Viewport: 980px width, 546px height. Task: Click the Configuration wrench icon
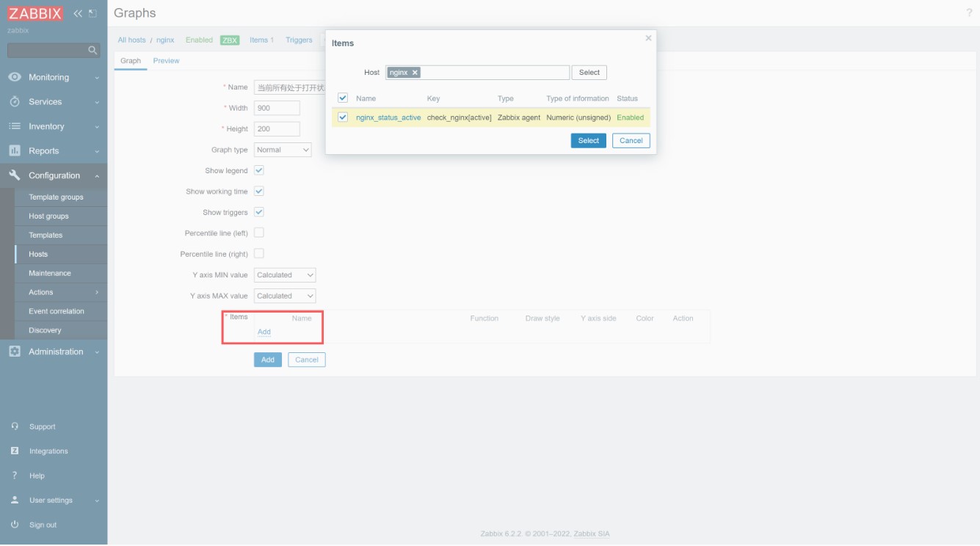[15, 175]
